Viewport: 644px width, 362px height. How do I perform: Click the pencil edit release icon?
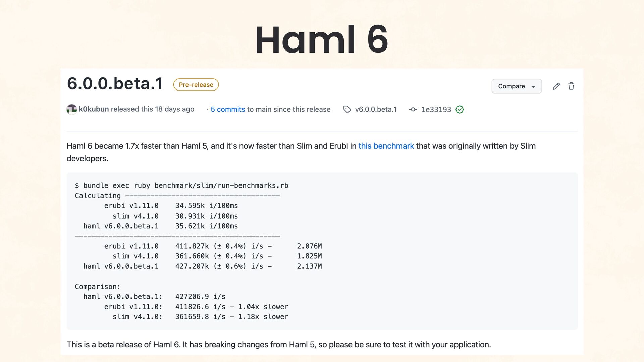[556, 86]
